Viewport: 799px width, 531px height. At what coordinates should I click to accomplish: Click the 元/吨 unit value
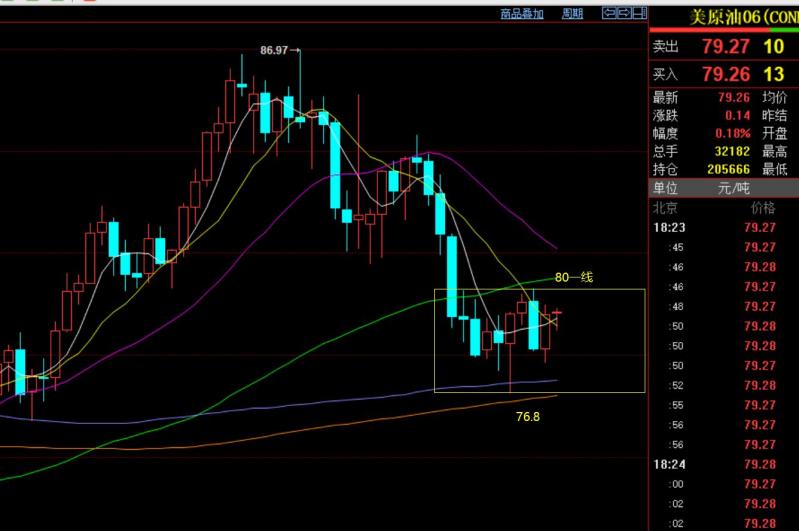(x=734, y=189)
